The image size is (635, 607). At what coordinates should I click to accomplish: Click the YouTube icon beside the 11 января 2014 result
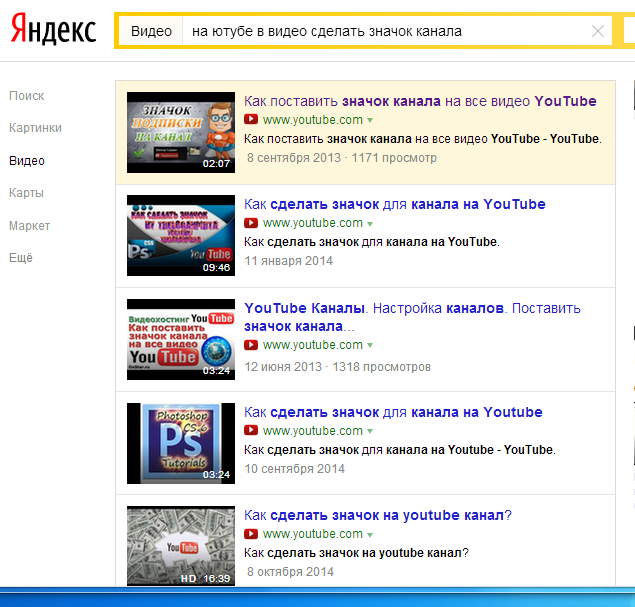point(251,223)
